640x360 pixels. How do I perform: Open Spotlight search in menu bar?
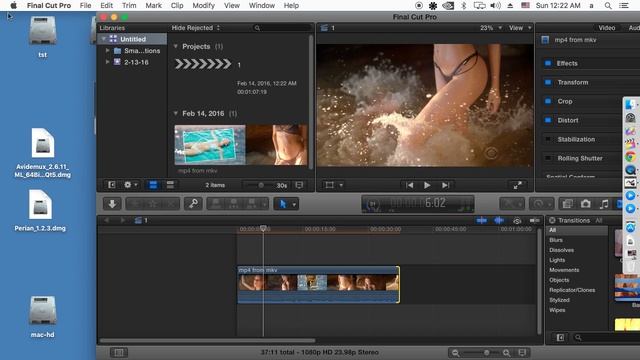[x=608, y=5]
